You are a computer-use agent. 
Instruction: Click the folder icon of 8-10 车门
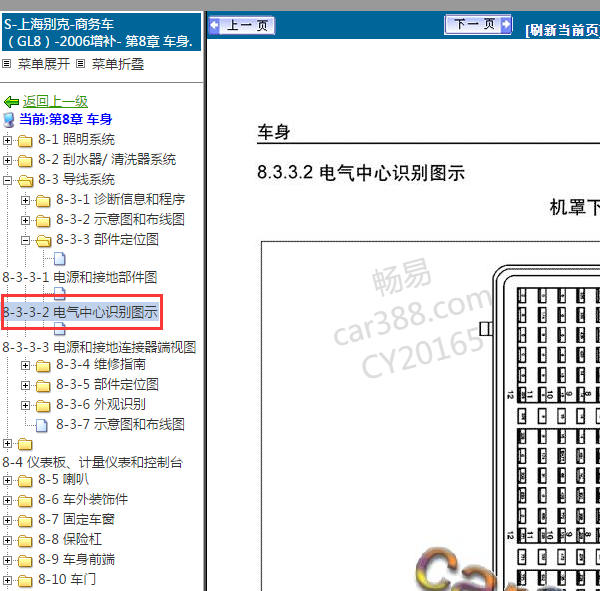tap(25, 581)
